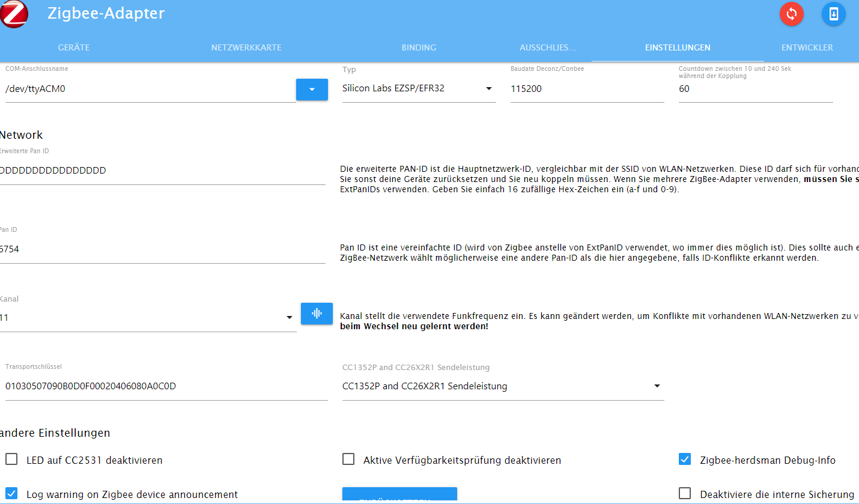Click the Network section heading

(x=22, y=135)
